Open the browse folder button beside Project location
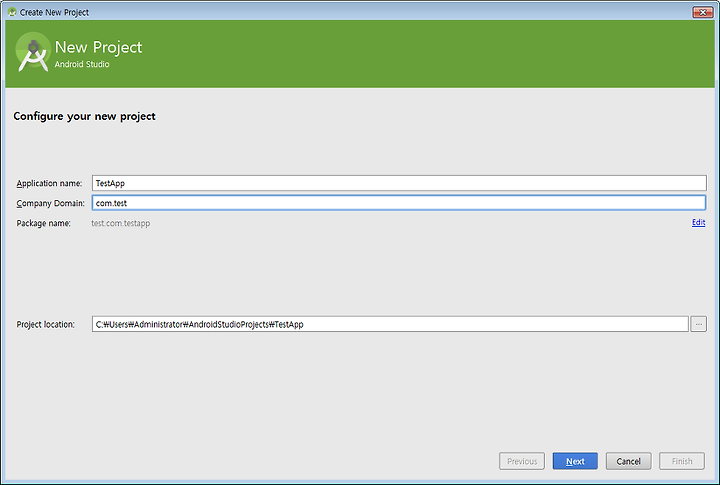Viewport: 720px width, 485px height. tap(698, 324)
